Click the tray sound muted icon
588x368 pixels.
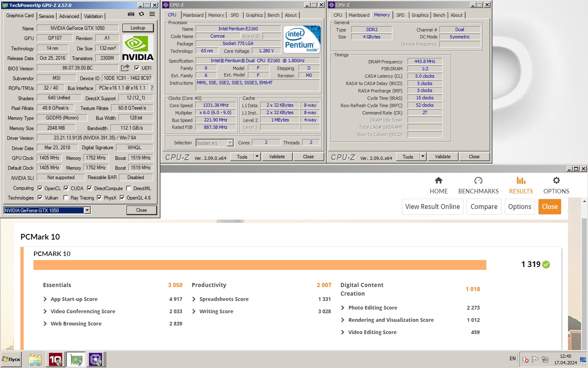point(525,360)
